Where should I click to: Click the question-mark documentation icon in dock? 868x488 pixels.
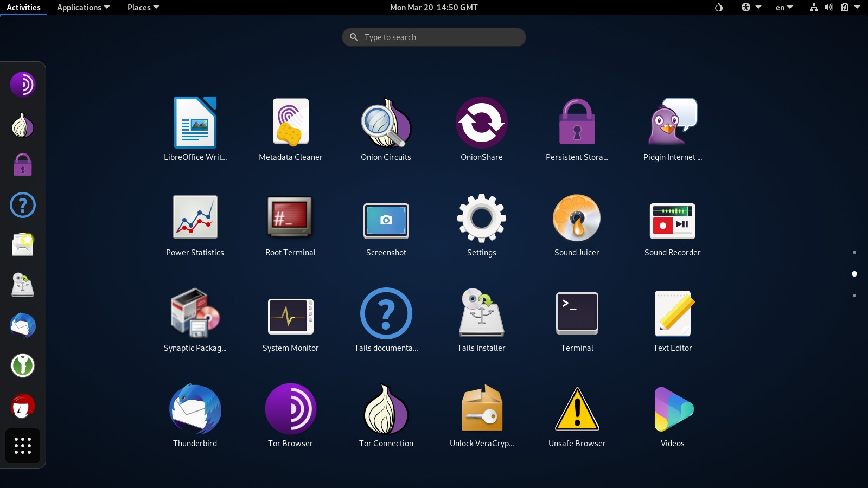pos(23,205)
